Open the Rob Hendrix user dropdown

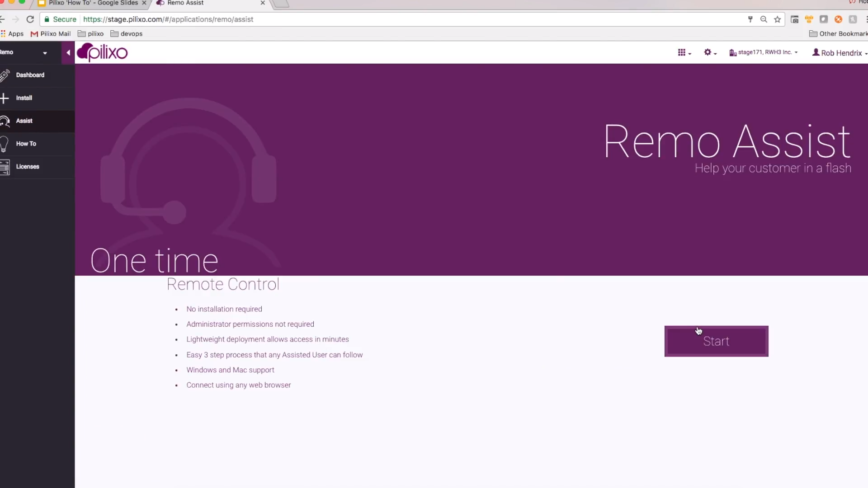pyautogui.click(x=839, y=52)
